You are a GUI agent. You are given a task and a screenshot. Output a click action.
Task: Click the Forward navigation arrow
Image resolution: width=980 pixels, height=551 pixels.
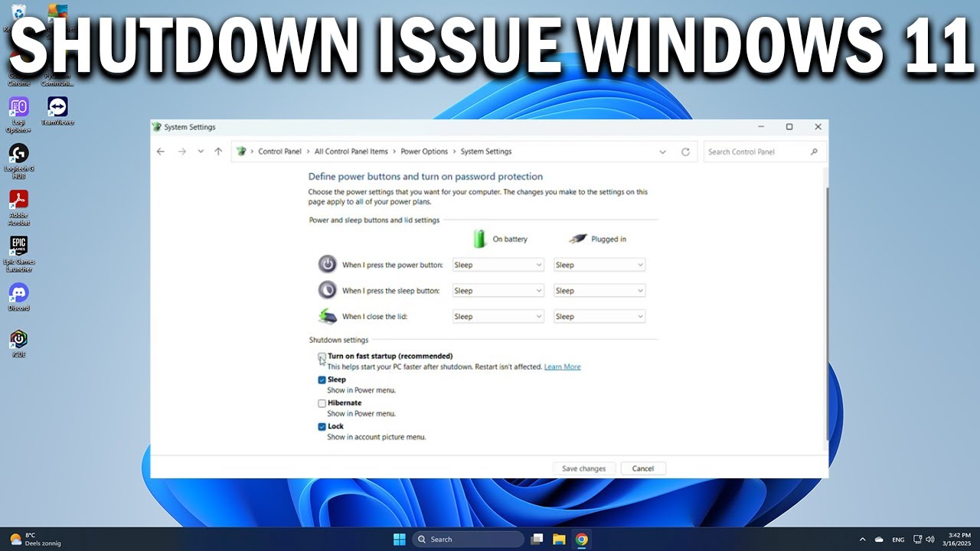click(x=181, y=152)
